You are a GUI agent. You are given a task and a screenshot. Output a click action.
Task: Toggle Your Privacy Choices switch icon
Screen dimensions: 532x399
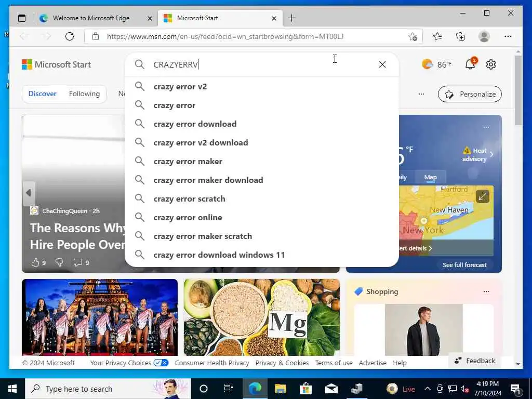[x=161, y=363]
